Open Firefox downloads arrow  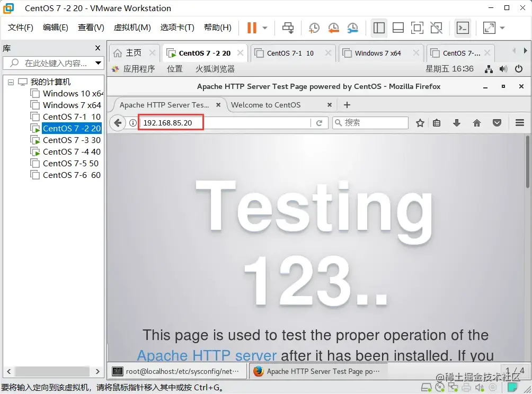(457, 123)
